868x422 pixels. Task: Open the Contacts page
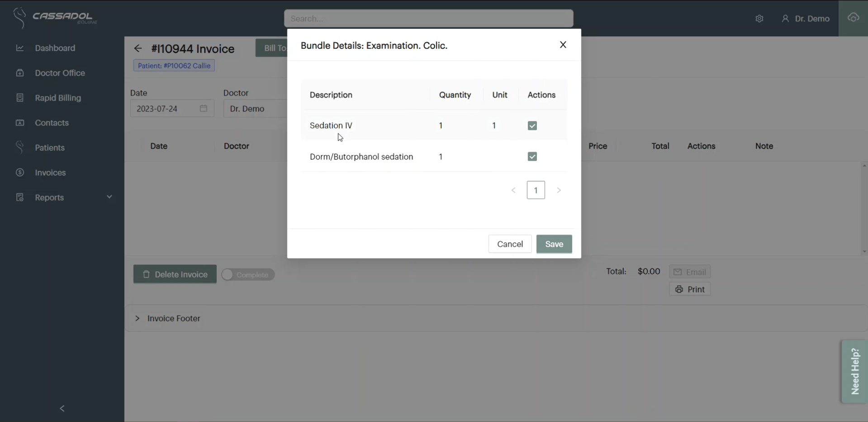click(52, 123)
